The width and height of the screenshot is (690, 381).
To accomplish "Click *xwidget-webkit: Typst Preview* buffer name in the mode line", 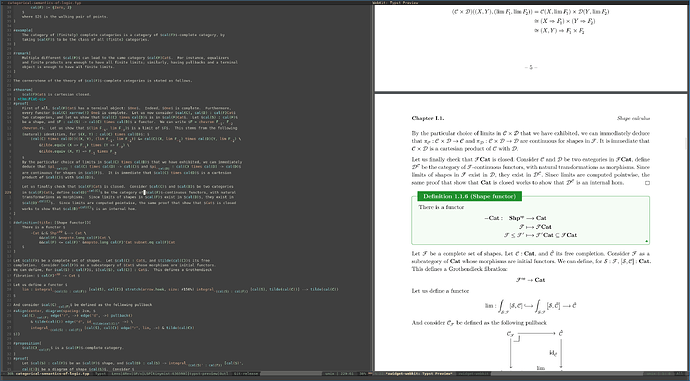I will point(419,374).
